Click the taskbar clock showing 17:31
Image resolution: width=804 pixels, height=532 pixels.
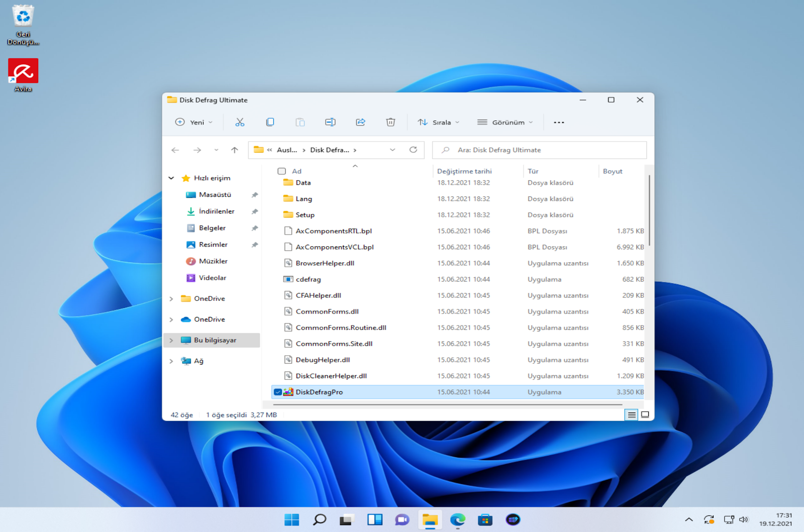pos(776,519)
